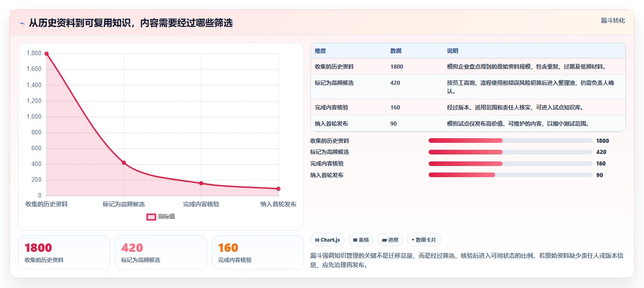Toggle the 指标值 legend swatch
This screenshot has height=288, width=644.
[x=151, y=217]
